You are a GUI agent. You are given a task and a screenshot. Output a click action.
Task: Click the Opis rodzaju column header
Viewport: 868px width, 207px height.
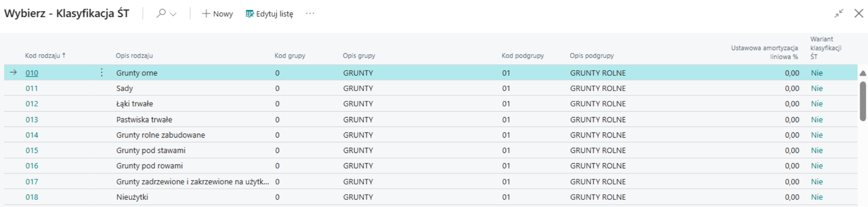coord(134,56)
